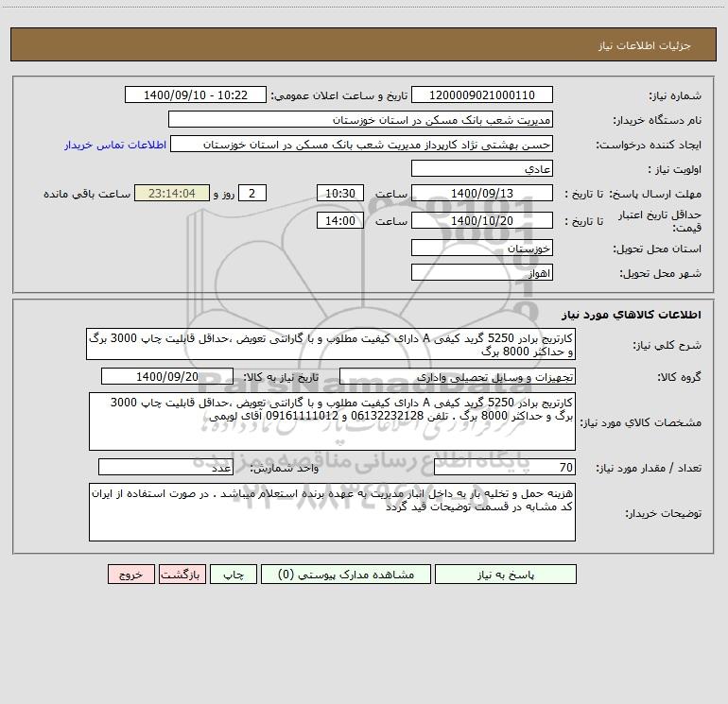The width and height of the screenshot is (728, 704).
Task: Open اطلاعات تماس خریدار link
Action: 115,145
